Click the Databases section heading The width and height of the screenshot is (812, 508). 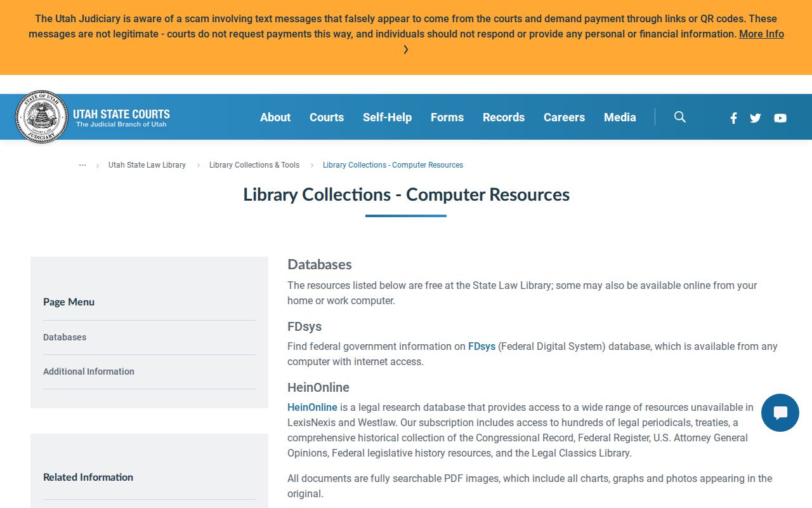tap(320, 265)
